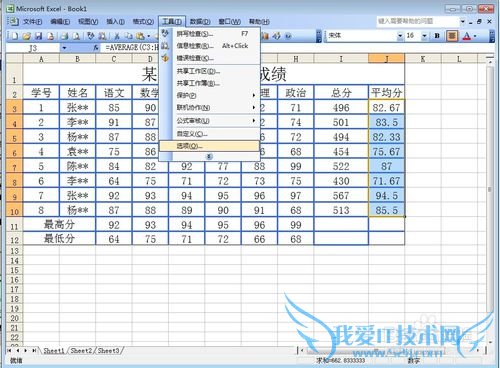500x368 pixels.
Task: Open the font size 16 dropdown
Action: pyautogui.click(x=424, y=36)
